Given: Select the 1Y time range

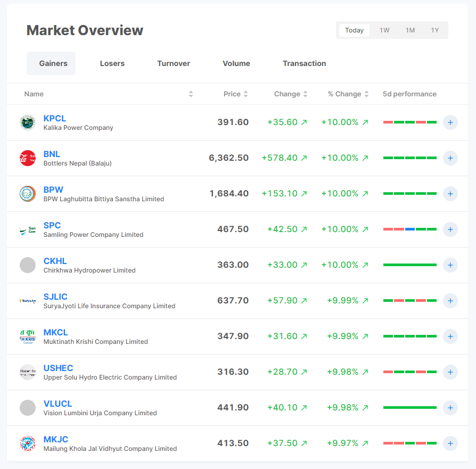Looking at the screenshot, I should (x=434, y=30).
